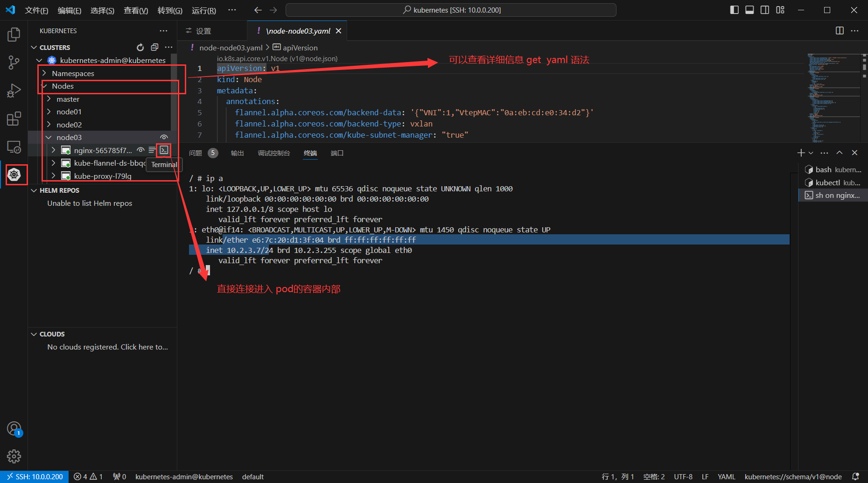The height and width of the screenshot is (483, 868).
Task: Expand node01 in cluster tree
Action: (49, 112)
